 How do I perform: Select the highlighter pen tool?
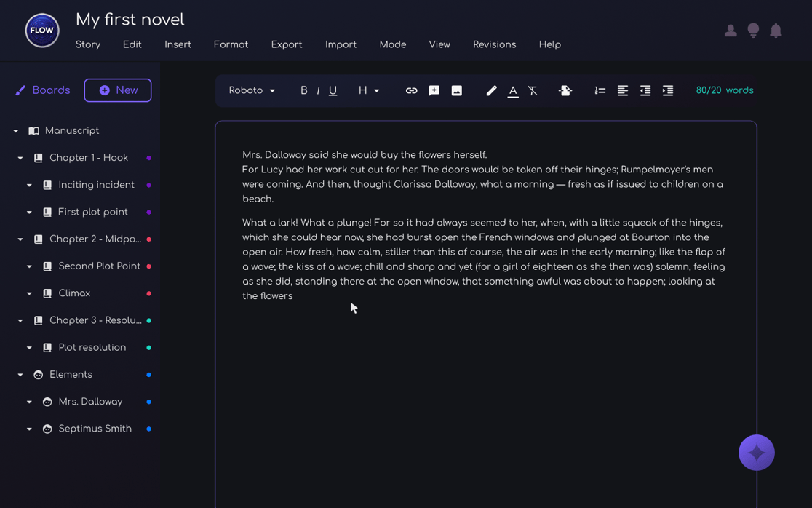[491, 91]
